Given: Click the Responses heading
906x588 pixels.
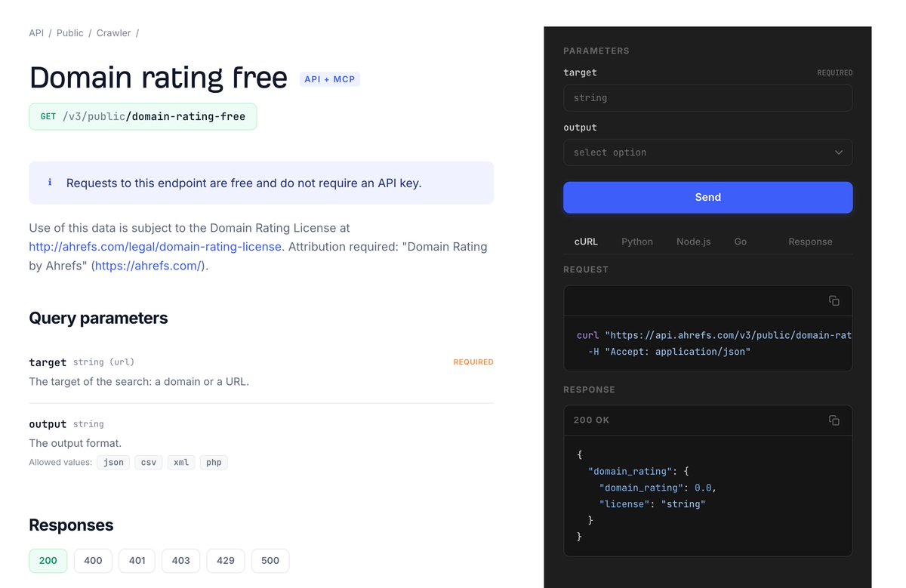Looking at the screenshot, I should pyautogui.click(x=71, y=525).
